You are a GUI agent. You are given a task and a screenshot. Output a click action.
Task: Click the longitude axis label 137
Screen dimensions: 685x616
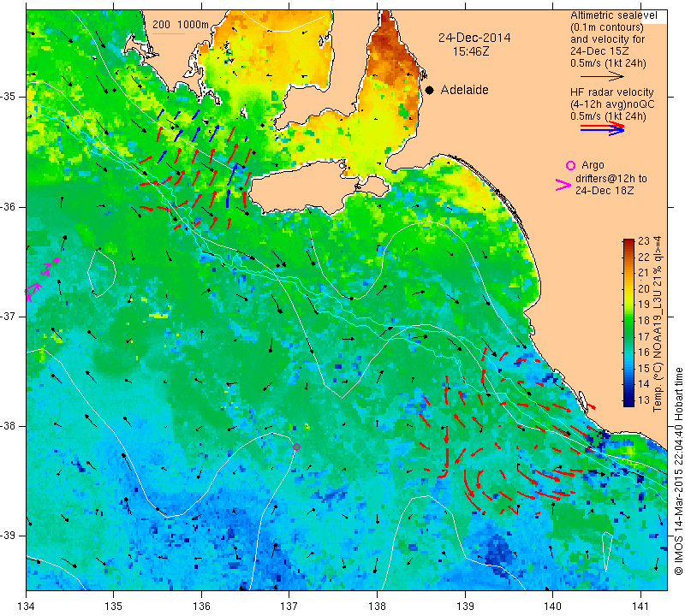click(x=289, y=607)
